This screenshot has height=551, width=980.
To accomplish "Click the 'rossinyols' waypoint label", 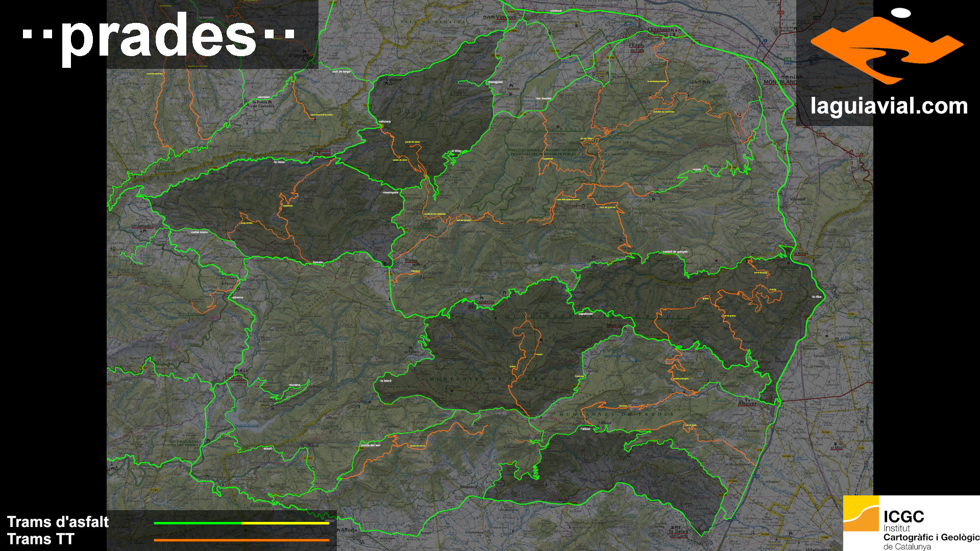I will pyautogui.click(x=390, y=192).
